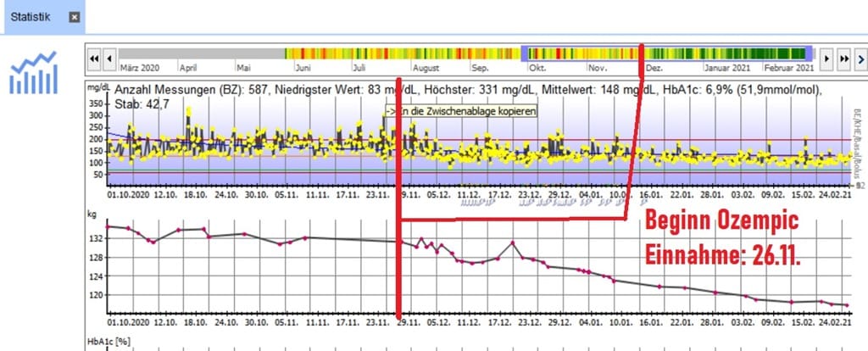Click the 132 value on weight axis
Image resolution: width=868 pixels, height=351 pixels.
96,238
